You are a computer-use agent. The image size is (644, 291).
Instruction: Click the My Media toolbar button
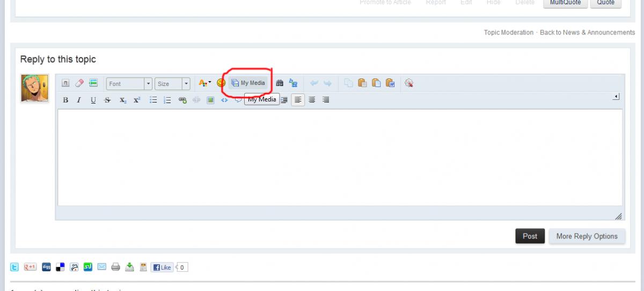[x=248, y=83]
